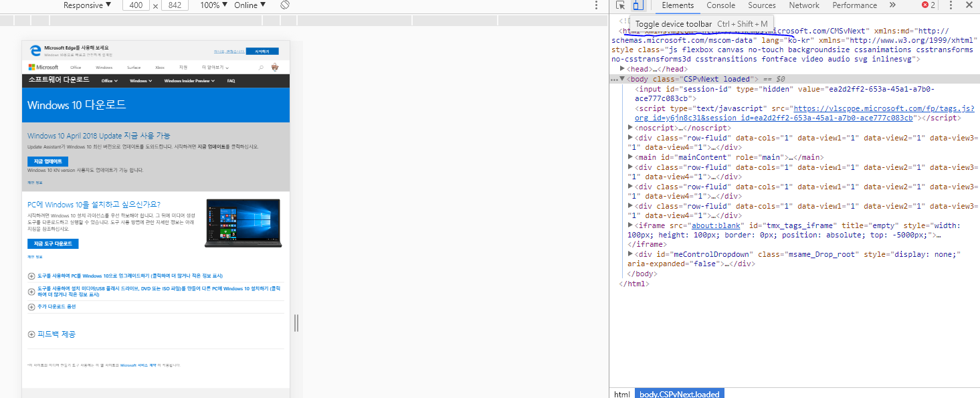Click the viewport height field showing 842
The width and height of the screenshot is (980, 398).
coord(175,5)
